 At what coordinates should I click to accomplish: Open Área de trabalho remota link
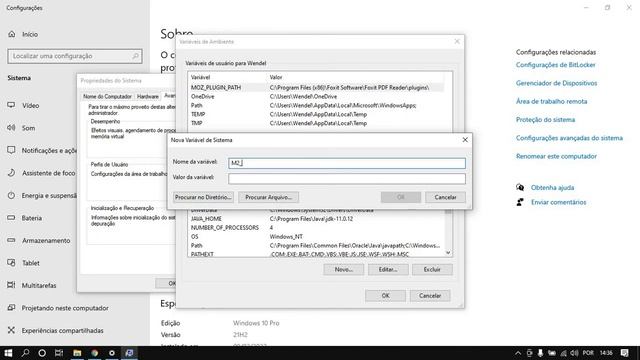(x=551, y=101)
